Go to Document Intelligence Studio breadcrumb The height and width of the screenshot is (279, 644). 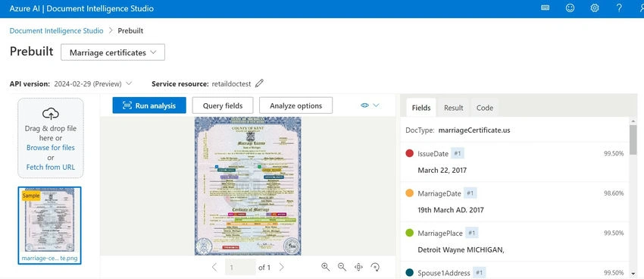(x=56, y=30)
